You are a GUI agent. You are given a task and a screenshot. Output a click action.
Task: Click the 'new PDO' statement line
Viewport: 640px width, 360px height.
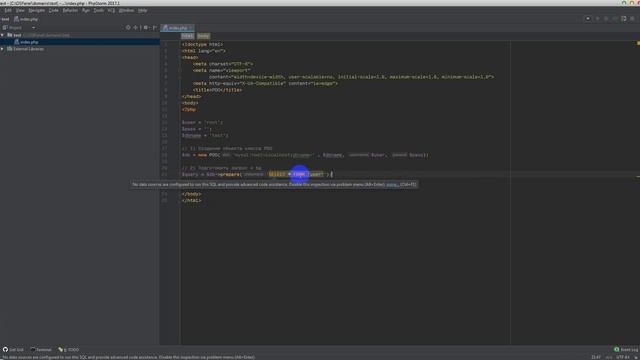305,155
